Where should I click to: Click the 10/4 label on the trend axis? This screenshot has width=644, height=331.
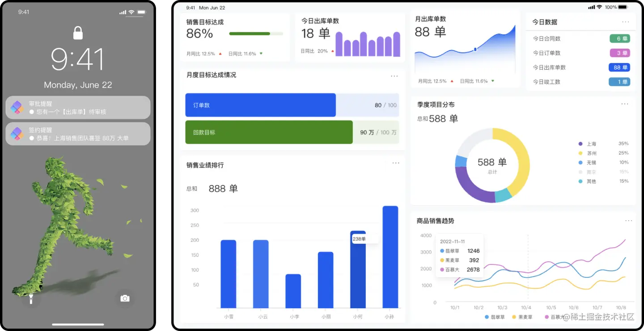click(526, 308)
